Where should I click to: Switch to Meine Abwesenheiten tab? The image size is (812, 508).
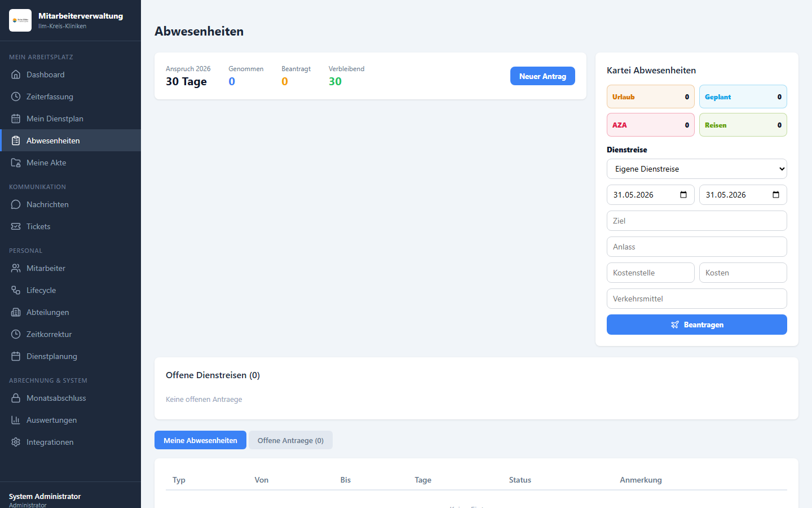pos(200,440)
